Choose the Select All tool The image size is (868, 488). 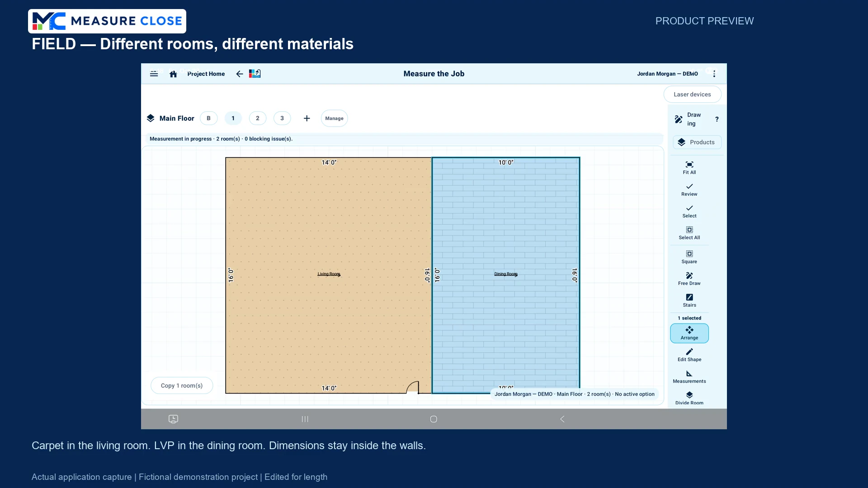click(x=689, y=233)
